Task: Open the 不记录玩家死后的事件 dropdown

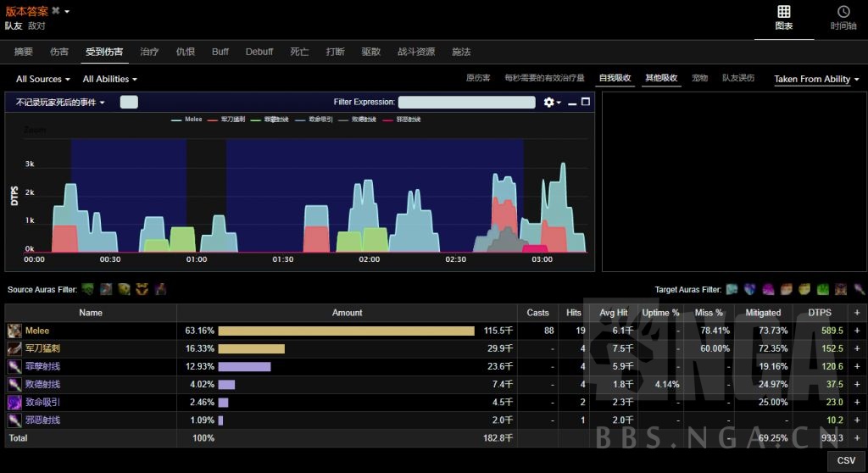Action: pos(60,103)
